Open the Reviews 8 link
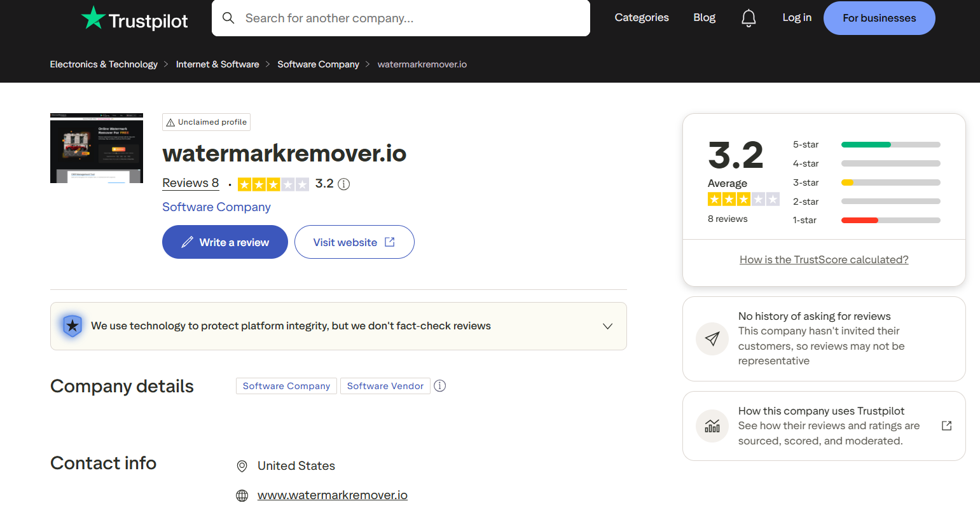 coord(191,183)
